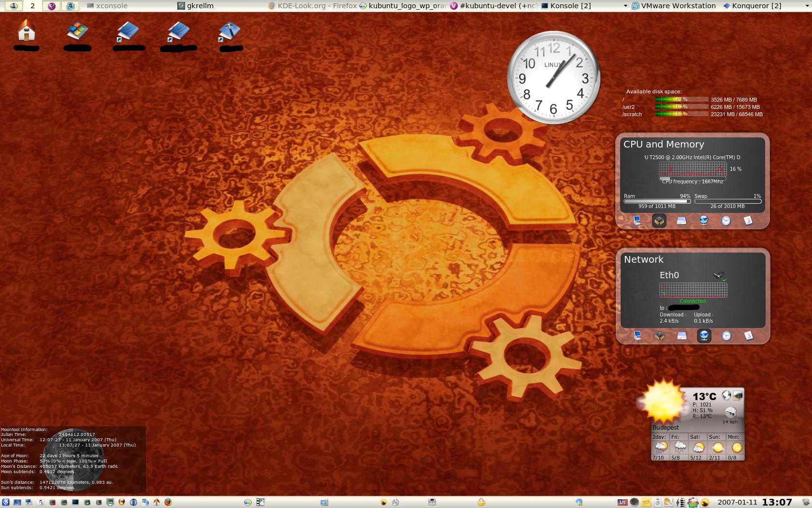Select disk icon in Network widget
The height and width of the screenshot is (508, 812).
(682, 336)
